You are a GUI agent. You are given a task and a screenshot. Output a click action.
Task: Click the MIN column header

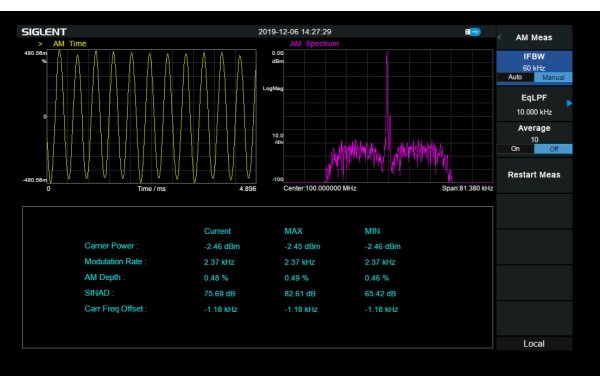(372, 231)
